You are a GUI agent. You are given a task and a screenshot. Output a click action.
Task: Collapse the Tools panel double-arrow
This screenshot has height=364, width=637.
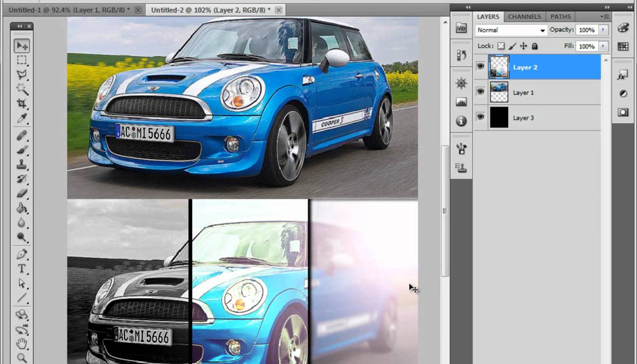pyautogui.click(x=20, y=26)
